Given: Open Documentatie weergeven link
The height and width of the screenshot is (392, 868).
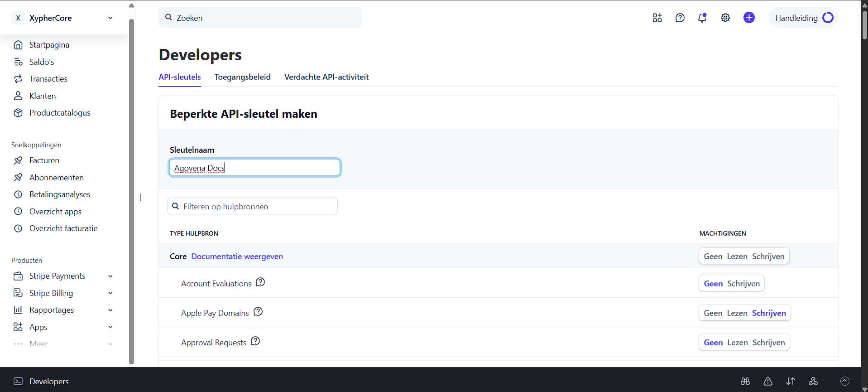Looking at the screenshot, I should click(x=237, y=256).
